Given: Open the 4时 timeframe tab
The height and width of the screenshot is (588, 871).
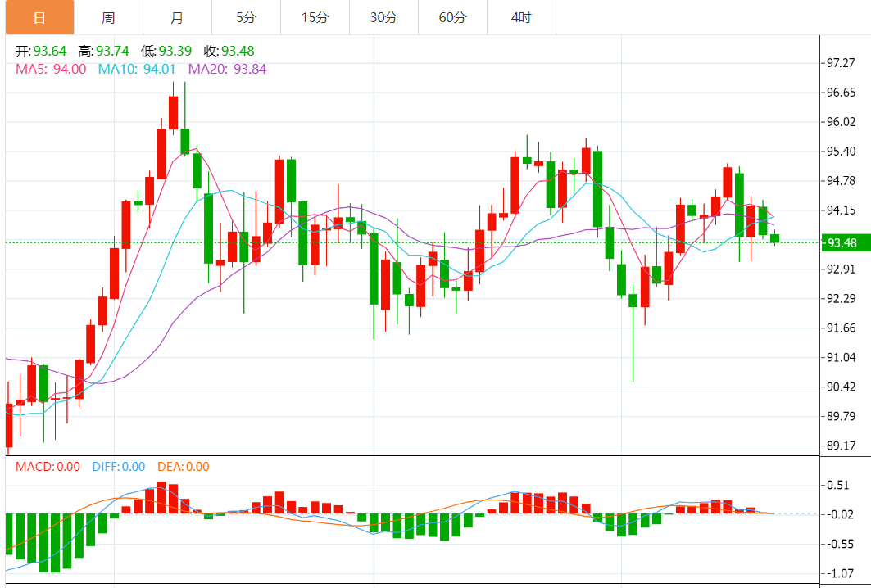Looking at the screenshot, I should point(522,18).
